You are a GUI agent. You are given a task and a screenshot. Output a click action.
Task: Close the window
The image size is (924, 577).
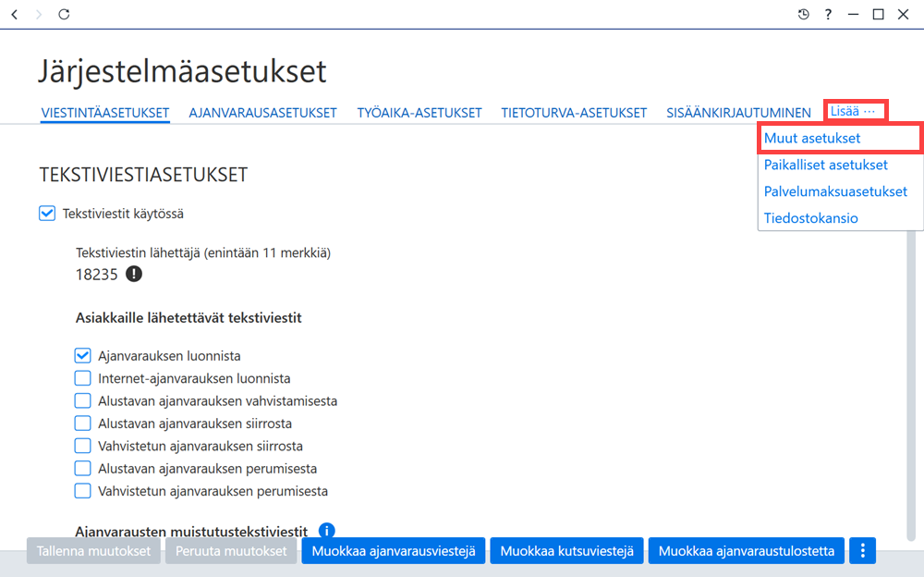coord(903,14)
